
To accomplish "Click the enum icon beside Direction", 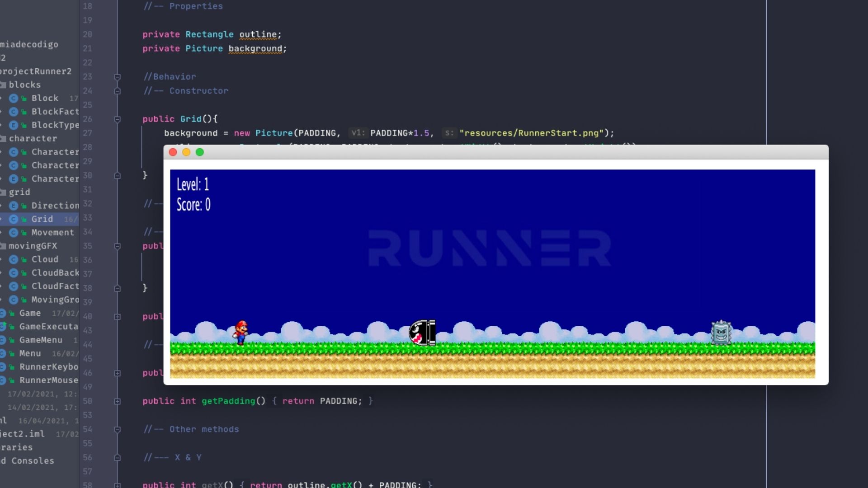I will [x=14, y=206].
